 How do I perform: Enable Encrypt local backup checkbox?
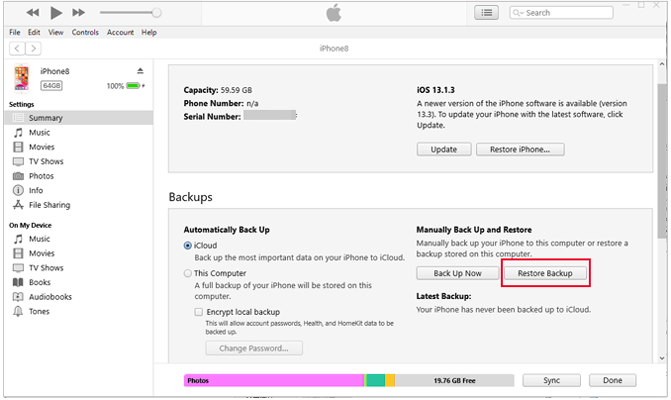point(200,312)
